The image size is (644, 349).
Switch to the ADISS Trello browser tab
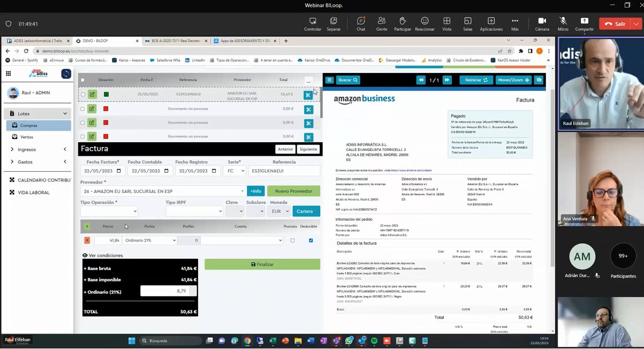tap(37, 41)
